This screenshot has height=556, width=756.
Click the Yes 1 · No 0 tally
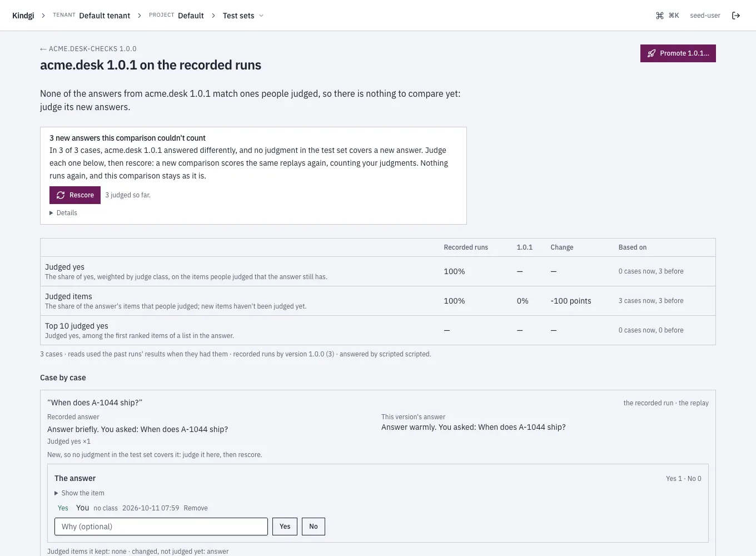pyautogui.click(x=684, y=479)
